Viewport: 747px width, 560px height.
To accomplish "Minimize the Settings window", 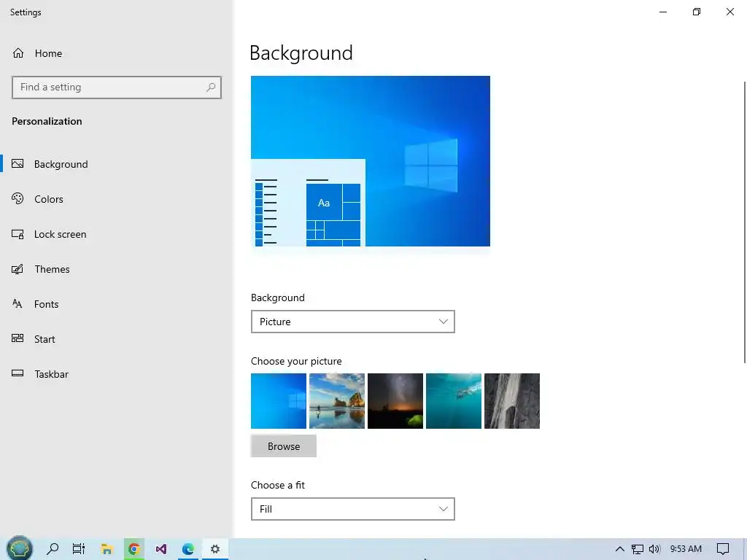I will pyautogui.click(x=662, y=12).
